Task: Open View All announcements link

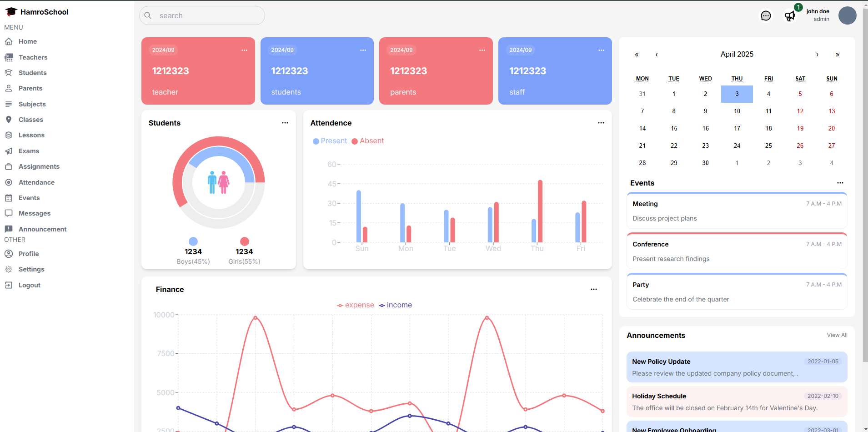Action: (837, 335)
